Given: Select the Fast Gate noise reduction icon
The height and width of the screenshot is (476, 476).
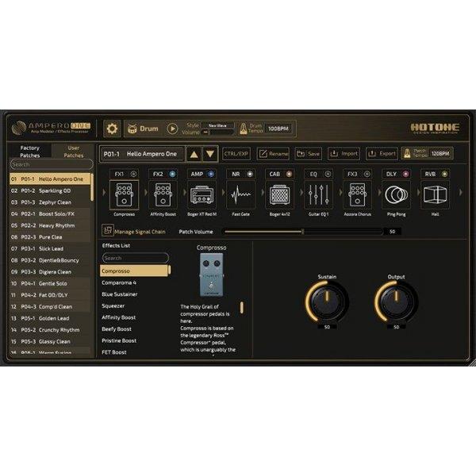Looking at the screenshot, I should pos(239,194).
